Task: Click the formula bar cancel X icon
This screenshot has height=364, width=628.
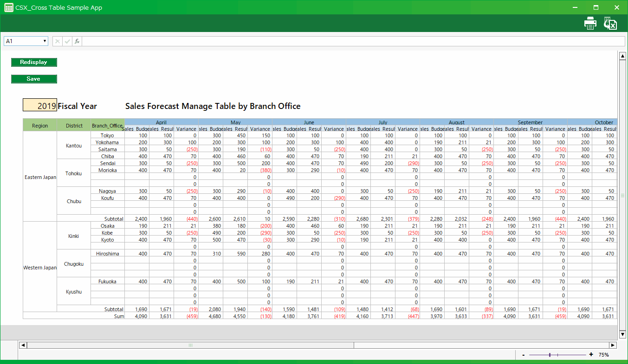Action: pyautogui.click(x=58, y=41)
